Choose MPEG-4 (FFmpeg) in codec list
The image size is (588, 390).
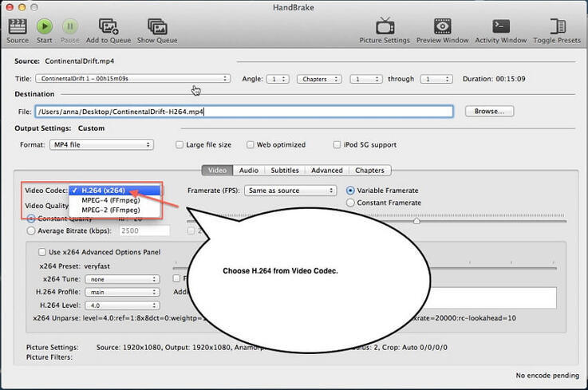115,200
